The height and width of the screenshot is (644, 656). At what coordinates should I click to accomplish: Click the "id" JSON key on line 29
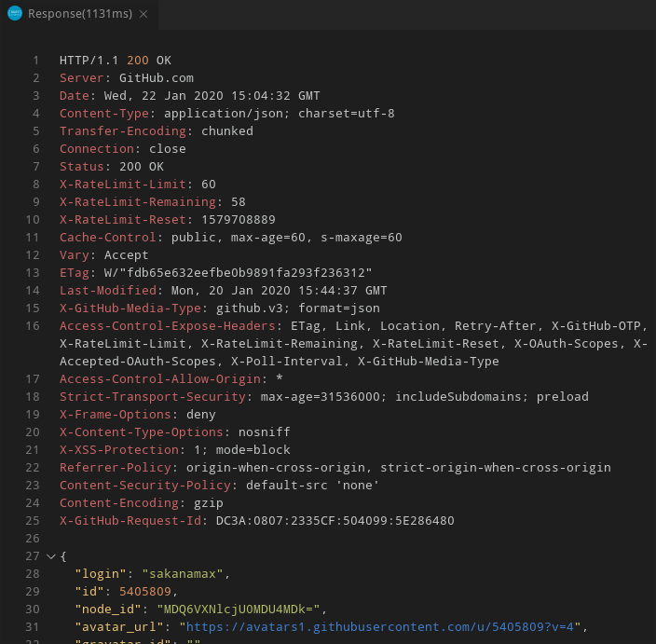pyautogui.click(x=89, y=592)
